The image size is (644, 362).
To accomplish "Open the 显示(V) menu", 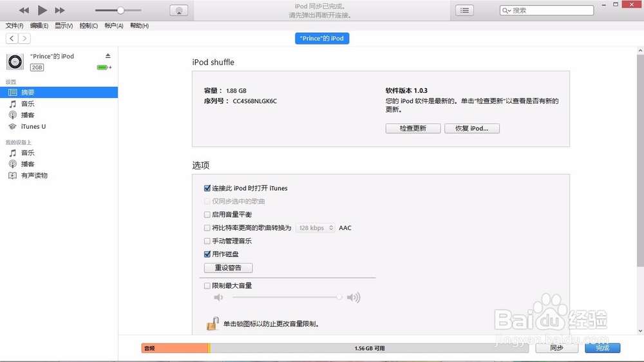I will [x=64, y=26].
